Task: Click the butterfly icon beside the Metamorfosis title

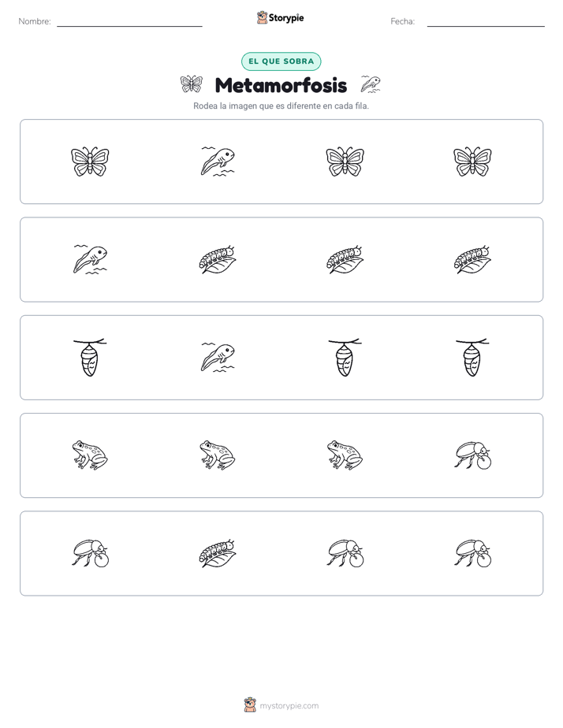Action: (192, 84)
